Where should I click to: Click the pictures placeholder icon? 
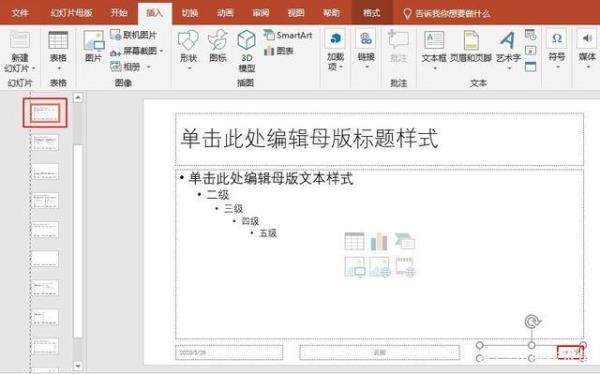pyautogui.click(x=354, y=266)
